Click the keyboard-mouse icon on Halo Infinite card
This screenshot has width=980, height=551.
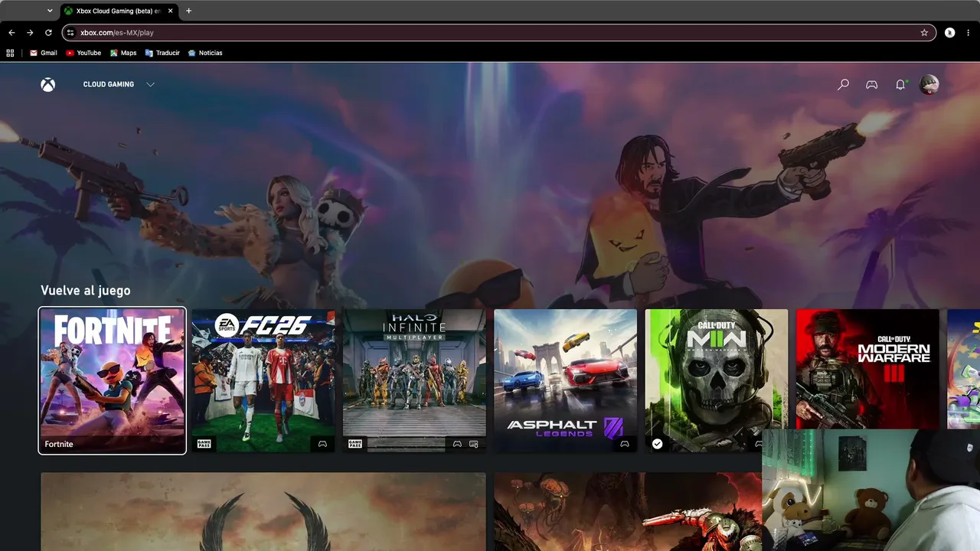click(473, 444)
